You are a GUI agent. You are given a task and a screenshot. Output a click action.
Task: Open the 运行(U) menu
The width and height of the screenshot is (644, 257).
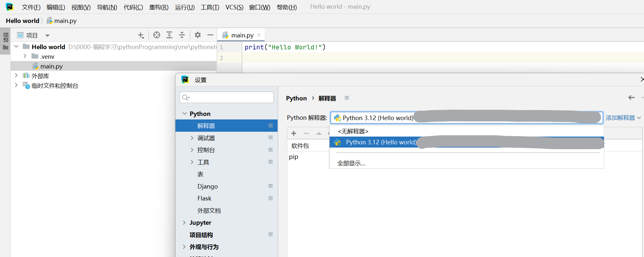point(185,7)
